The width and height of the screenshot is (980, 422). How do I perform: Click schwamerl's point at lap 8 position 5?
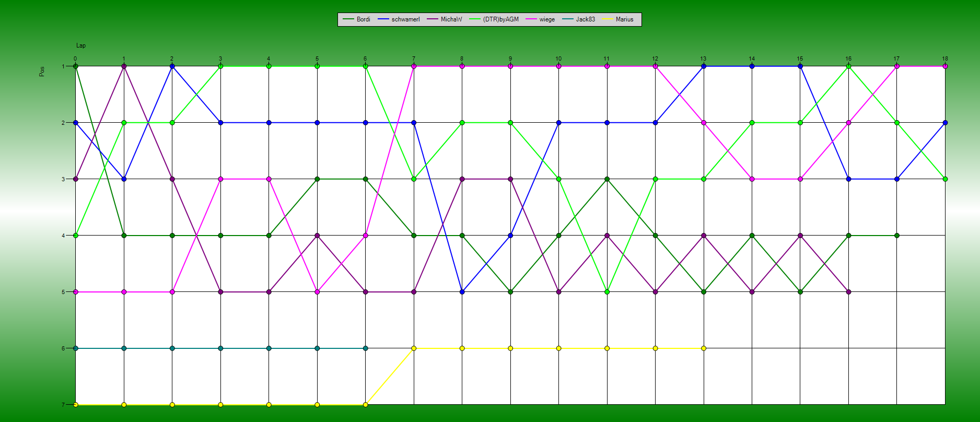tap(462, 292)
